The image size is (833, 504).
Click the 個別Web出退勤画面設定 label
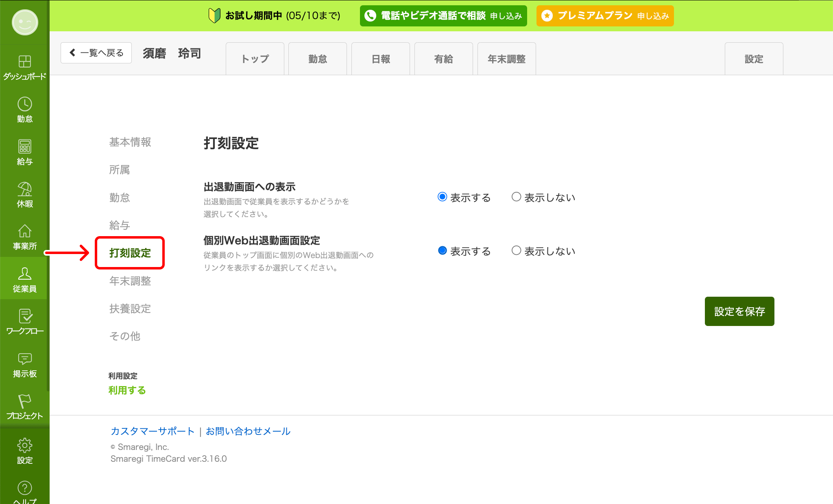click(262, 241)
